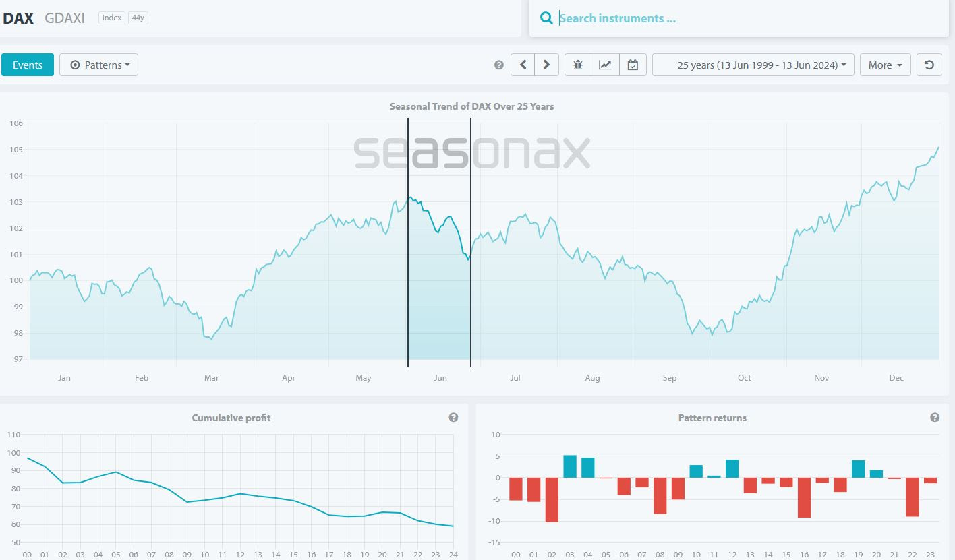Click the Jun label on seasonal axis
Image resolution: width=955 pixels, height=560 pixels.
pos(440,378)
